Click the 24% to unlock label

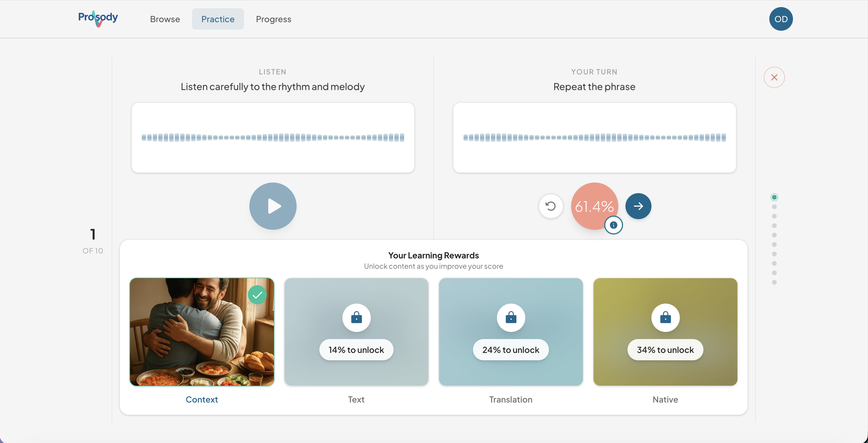point(510,349)
